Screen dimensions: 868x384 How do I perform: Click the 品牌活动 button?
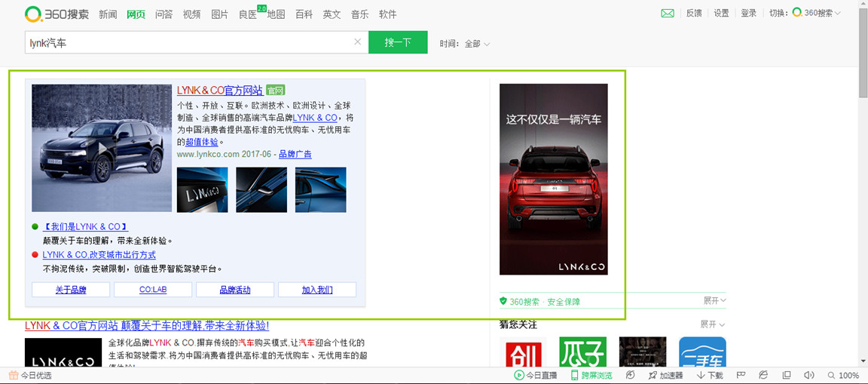235,290
